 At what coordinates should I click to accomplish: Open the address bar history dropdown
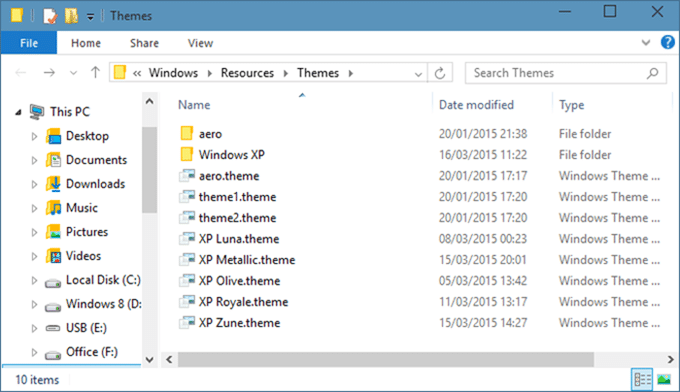coord(418,74)
